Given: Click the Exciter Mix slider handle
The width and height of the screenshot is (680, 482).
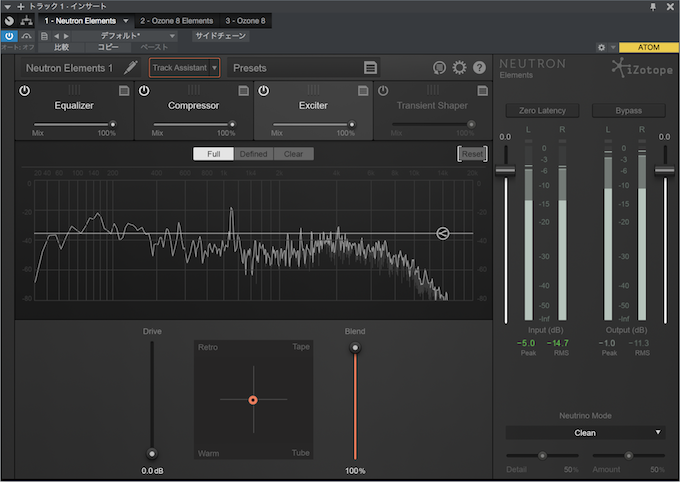Looking at the screenshot, I should (x=352, y=125).
